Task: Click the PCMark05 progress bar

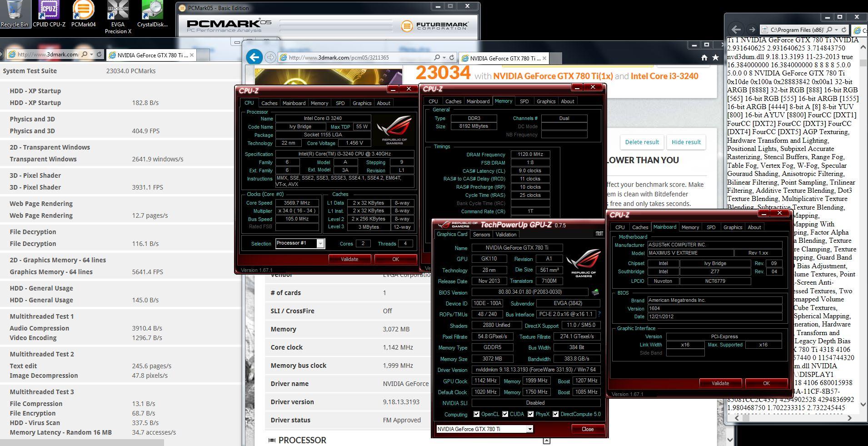Action: [x=336, y=25]
